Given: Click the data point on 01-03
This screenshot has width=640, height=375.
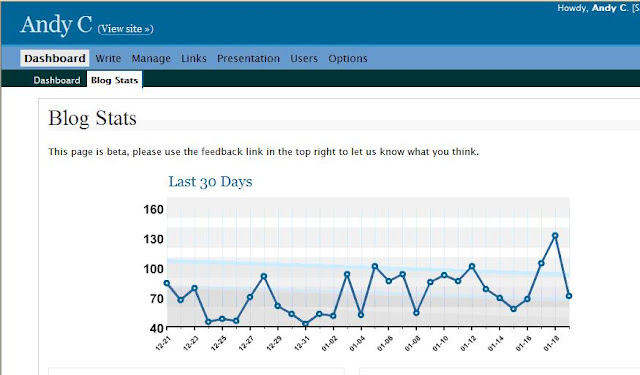Looking at the screenshot, I should (347, 274).
